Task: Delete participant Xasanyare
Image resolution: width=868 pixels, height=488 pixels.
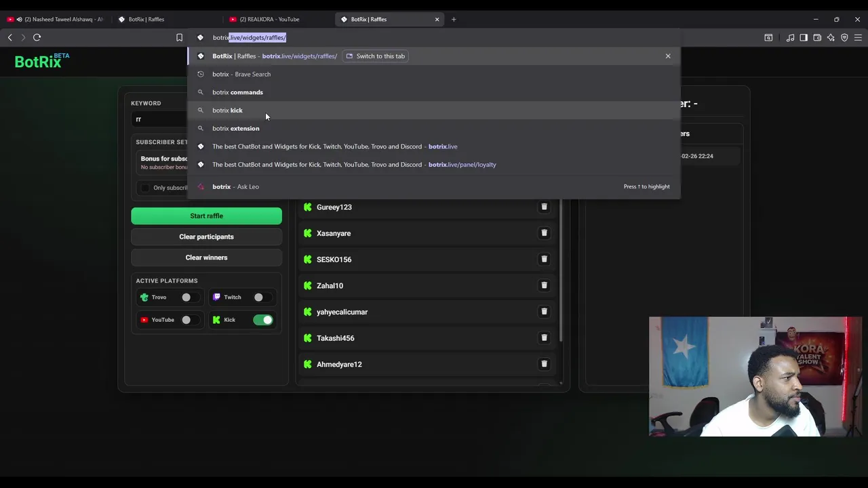Action: tap(544, 233)
